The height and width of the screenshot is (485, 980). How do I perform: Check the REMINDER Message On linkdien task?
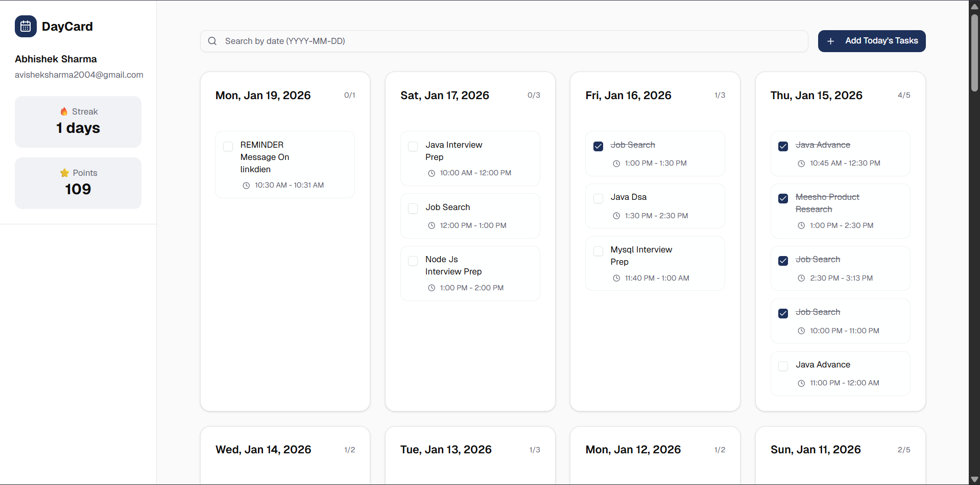click(x=228, y=147)
